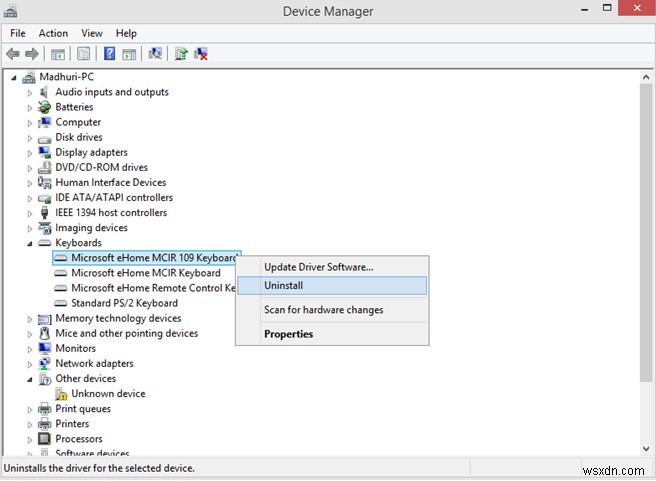Expand IDE ATA/ATAPI controllers arrow
The image size is (656, 481).
(30, 198)
